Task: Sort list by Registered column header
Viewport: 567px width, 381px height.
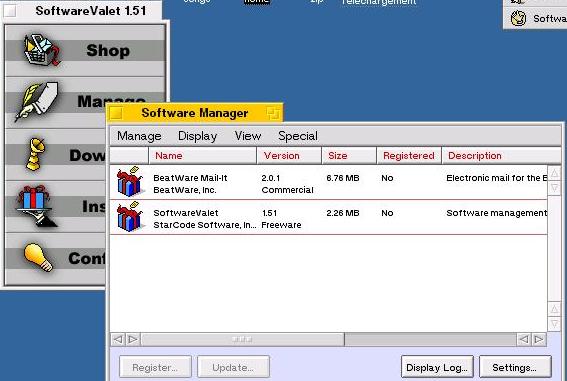Action: tap(409, 156)
